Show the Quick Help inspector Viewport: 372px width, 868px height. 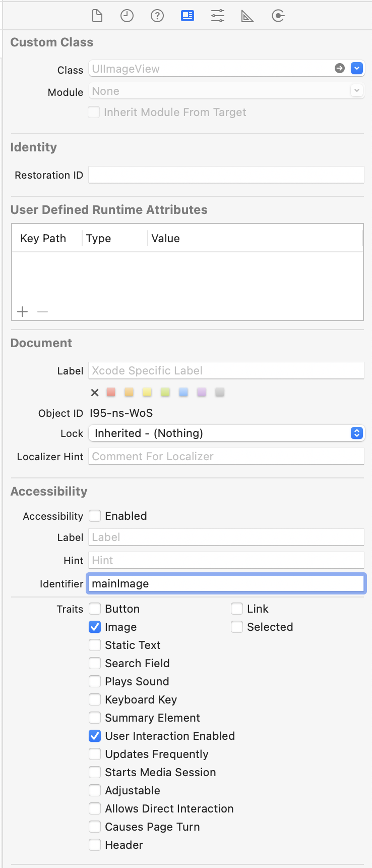(x=157, y=16)
